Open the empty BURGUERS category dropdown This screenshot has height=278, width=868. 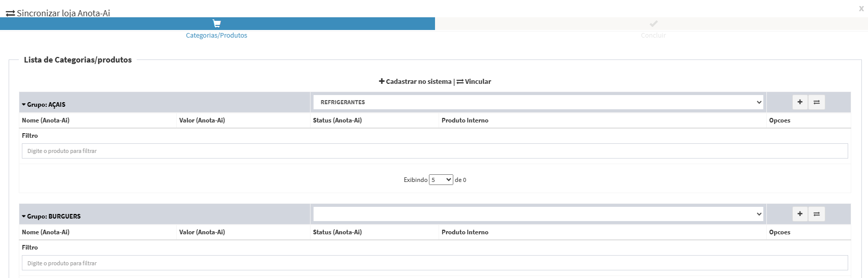[539, 214]
